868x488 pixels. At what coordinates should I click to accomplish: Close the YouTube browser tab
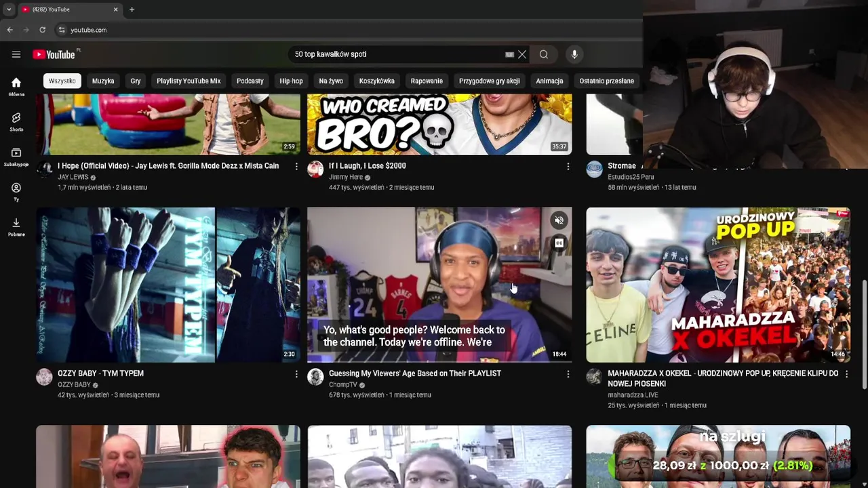(x=115, y=9)
